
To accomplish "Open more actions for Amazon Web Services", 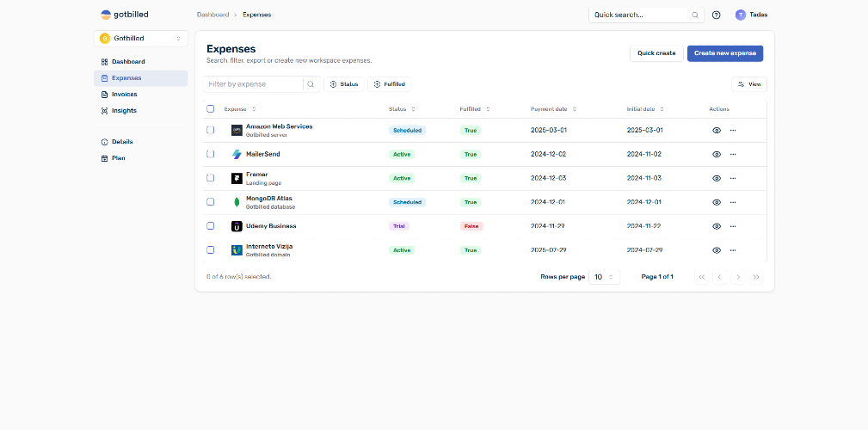I will (x=733, y=131).
